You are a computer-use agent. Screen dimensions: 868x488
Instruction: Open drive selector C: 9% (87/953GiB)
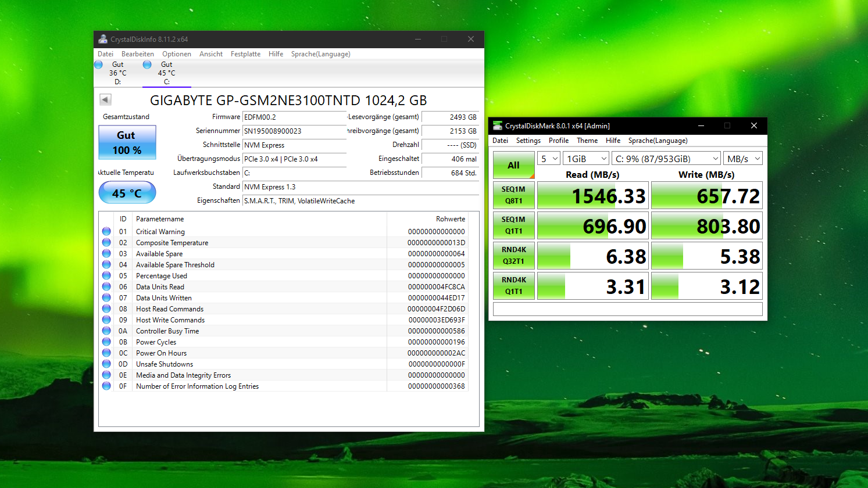point(666,159)
